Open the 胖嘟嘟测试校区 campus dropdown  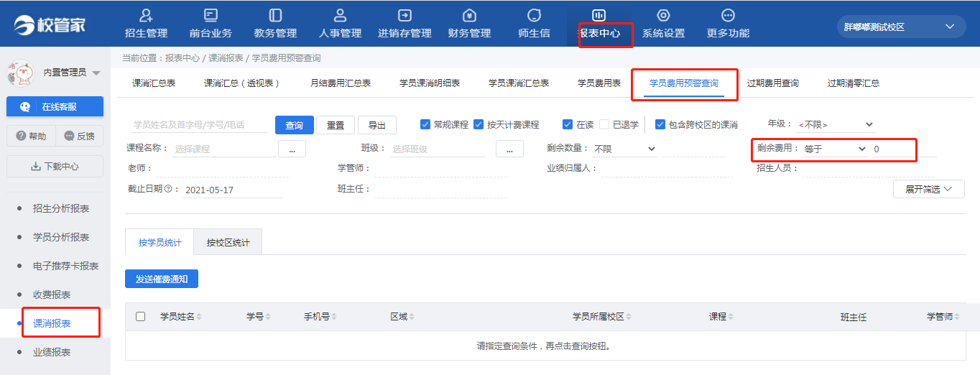(900, 27)
